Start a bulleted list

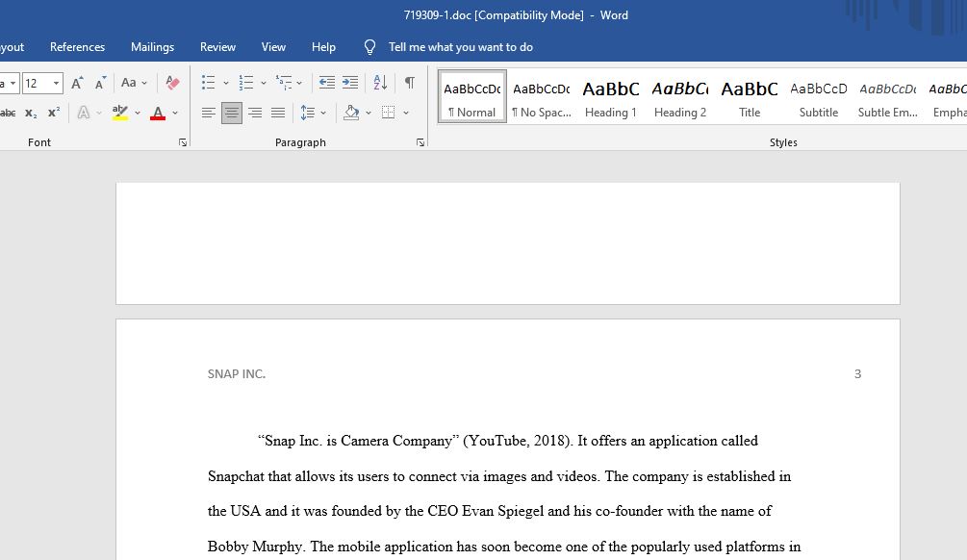click(x=209, y=83)
